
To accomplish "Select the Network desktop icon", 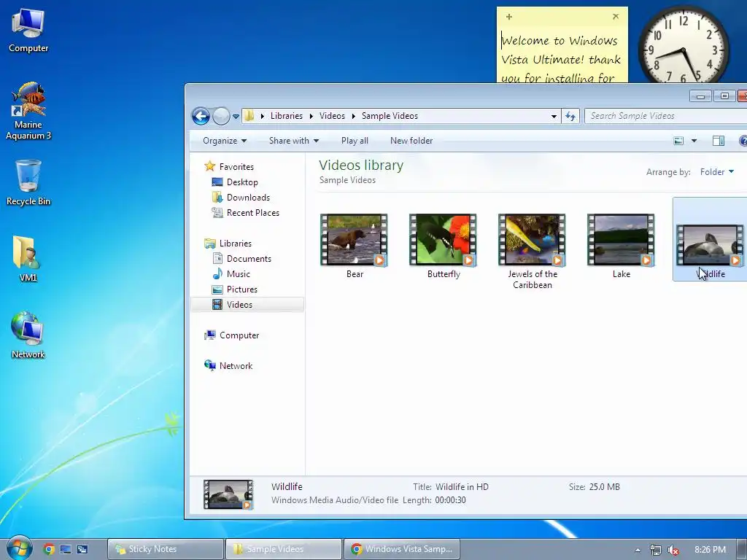I will click(28, 335).
